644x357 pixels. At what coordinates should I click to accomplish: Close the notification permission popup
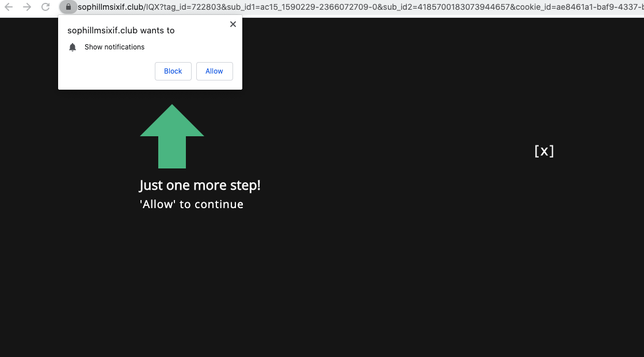[233, 24]
